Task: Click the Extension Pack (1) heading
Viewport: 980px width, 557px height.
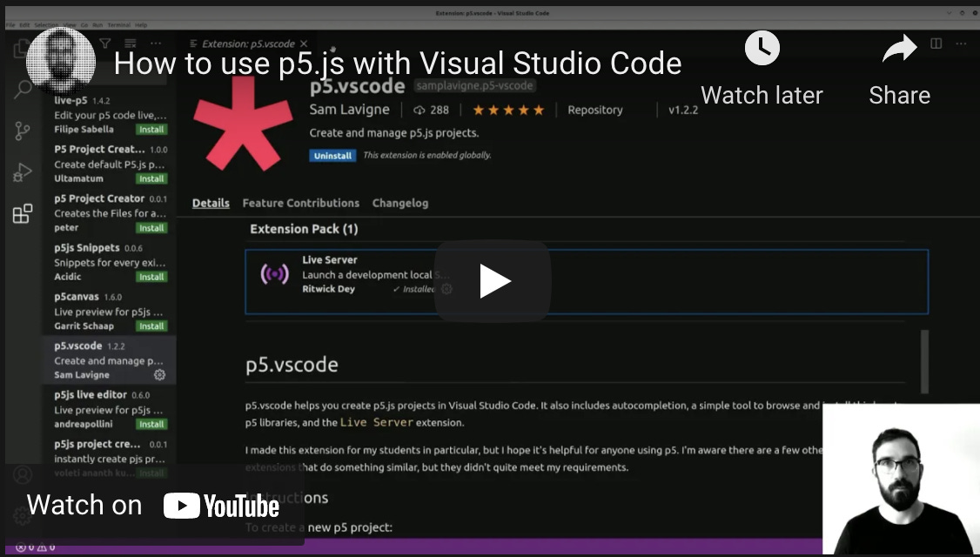Action: [x=304, y=229]
